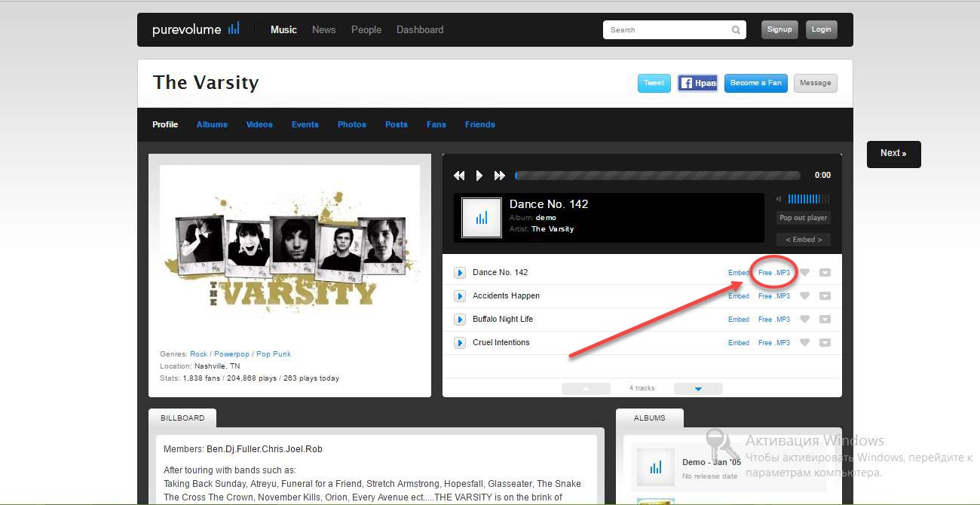Favorite Dance No. 142 with the heart icon
This screenshot has width=980, height=505.
804,273
